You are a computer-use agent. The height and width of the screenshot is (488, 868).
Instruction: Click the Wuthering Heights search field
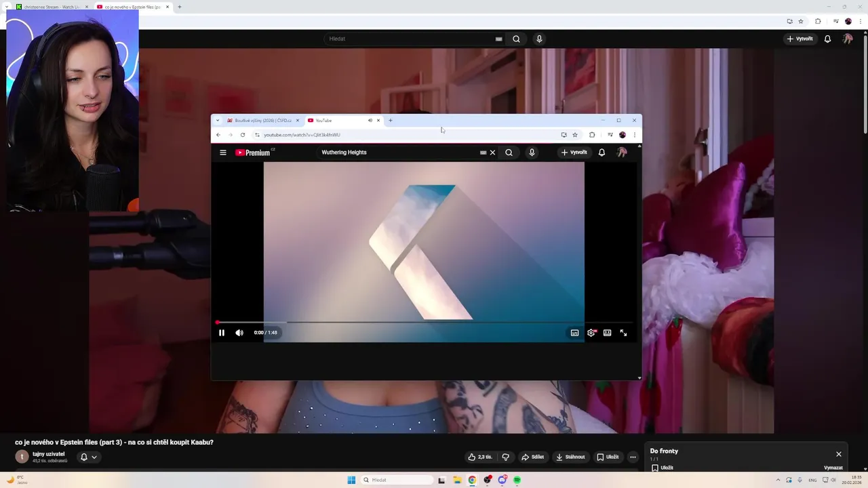tap(399, 152)
